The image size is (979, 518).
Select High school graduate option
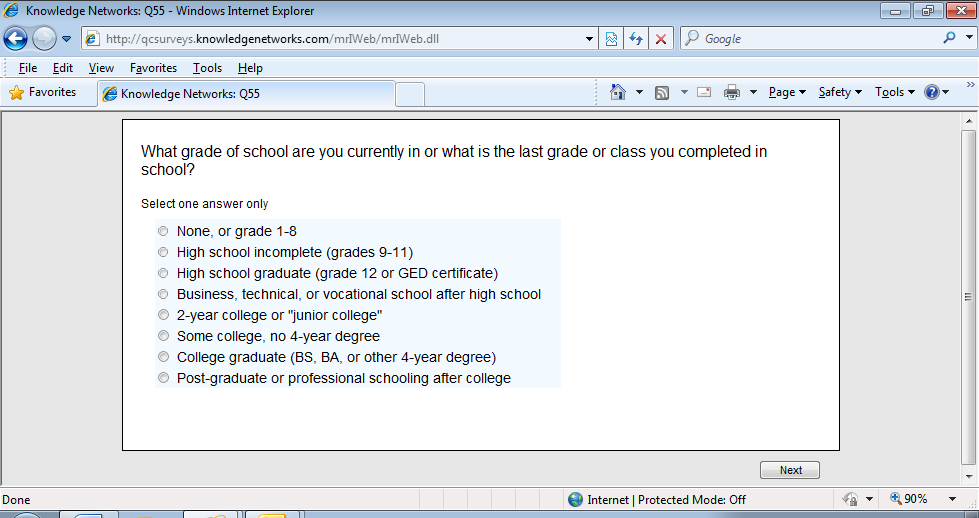click(163, 273)
